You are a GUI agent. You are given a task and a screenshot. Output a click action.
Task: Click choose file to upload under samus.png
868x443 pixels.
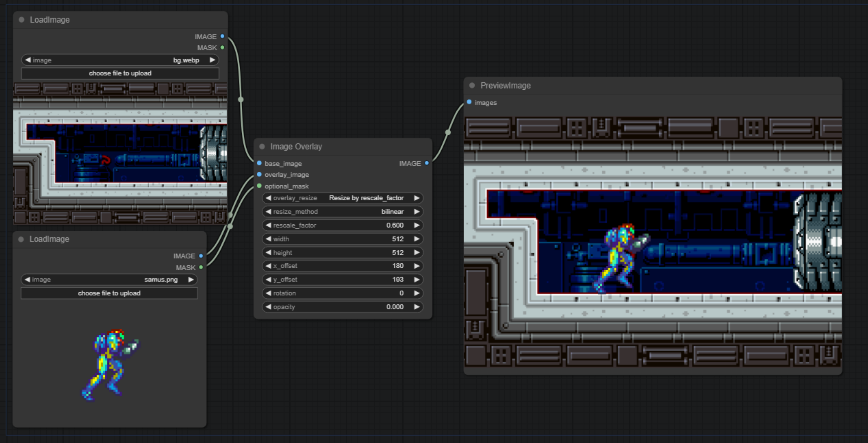(x=109, y=293)
